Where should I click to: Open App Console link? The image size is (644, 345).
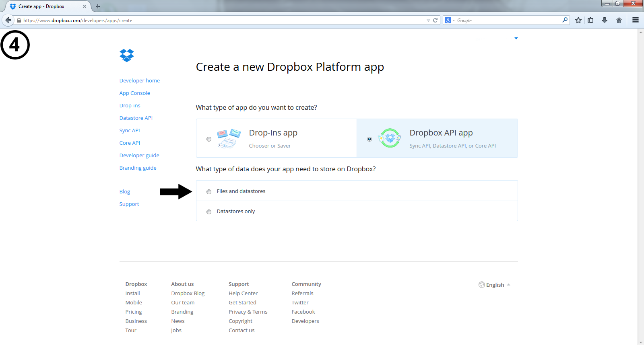(x=135, y=93)
